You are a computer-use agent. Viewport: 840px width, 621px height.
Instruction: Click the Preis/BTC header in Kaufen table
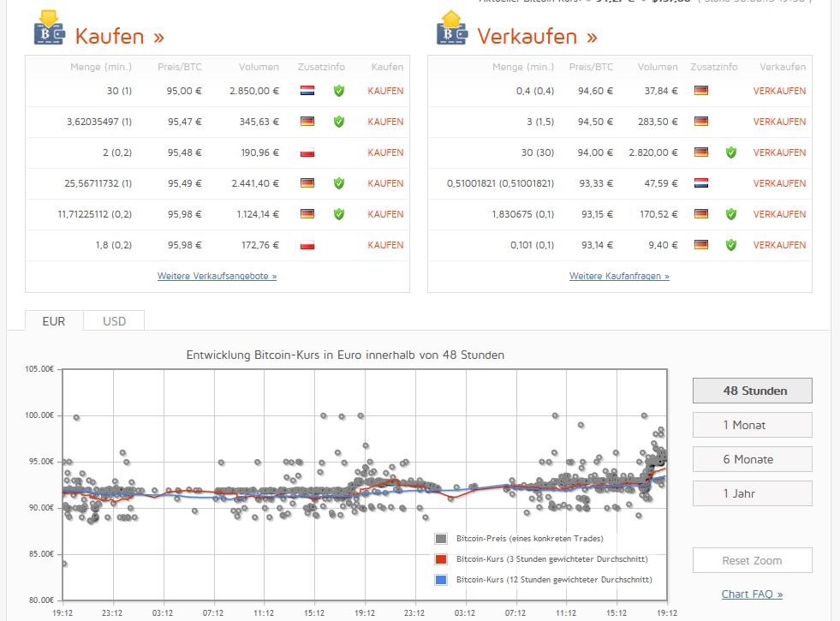180,67
